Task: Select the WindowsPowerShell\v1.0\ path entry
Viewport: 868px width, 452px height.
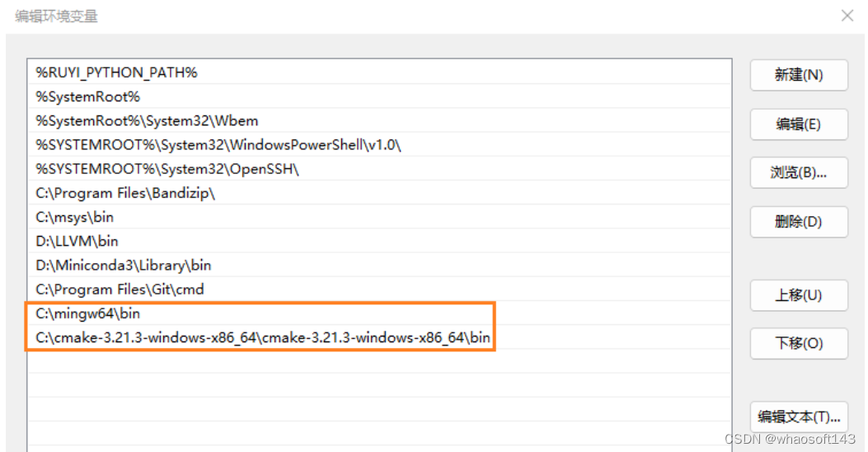Action: [x=379, y=144]
